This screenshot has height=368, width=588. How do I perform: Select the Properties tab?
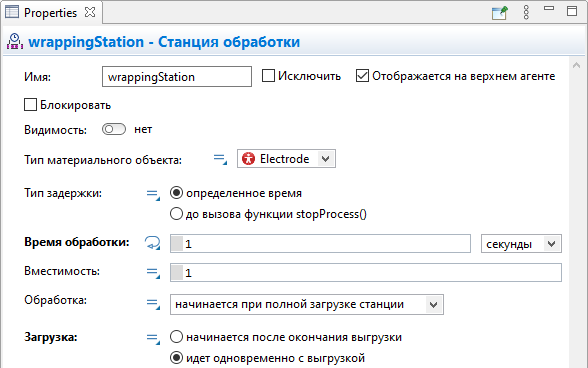pyautogui.click(x=50, y=12)
